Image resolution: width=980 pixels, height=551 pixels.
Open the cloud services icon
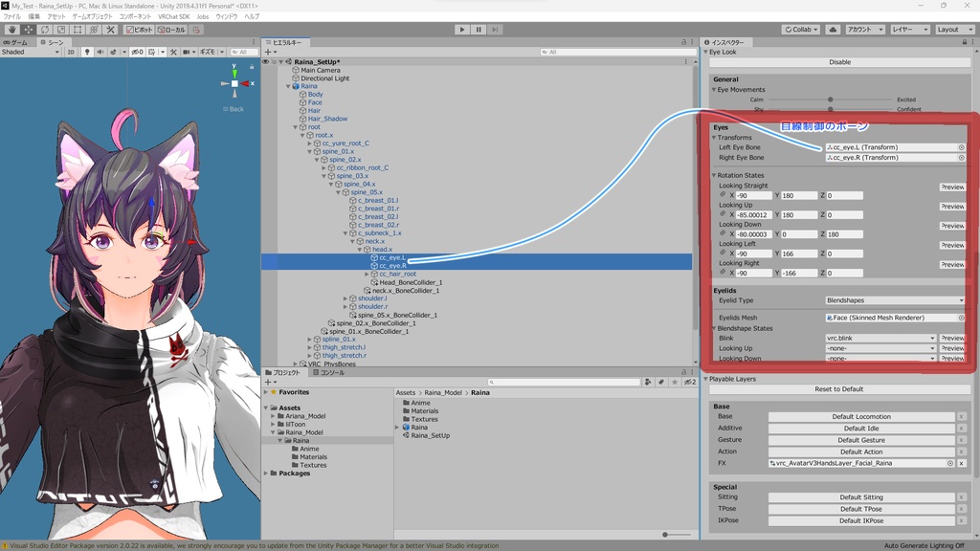pos(833,30)
